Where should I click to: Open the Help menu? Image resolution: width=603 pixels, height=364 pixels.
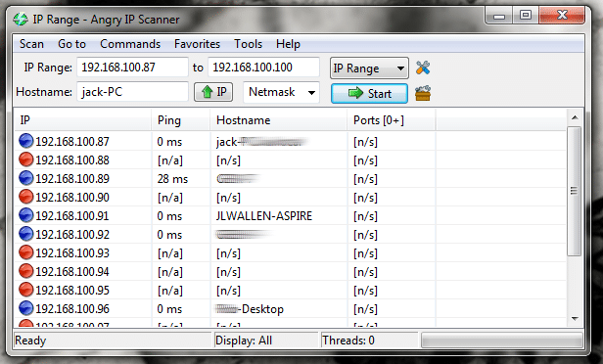288,44
